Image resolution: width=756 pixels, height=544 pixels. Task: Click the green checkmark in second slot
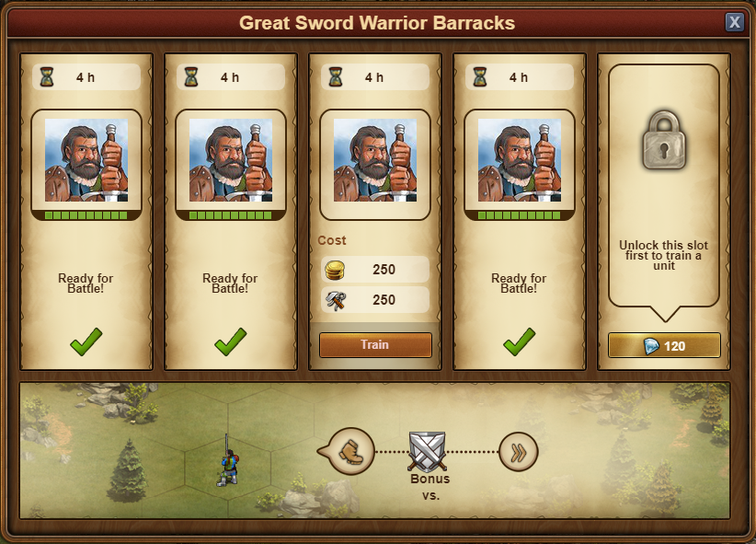point(231,341)
